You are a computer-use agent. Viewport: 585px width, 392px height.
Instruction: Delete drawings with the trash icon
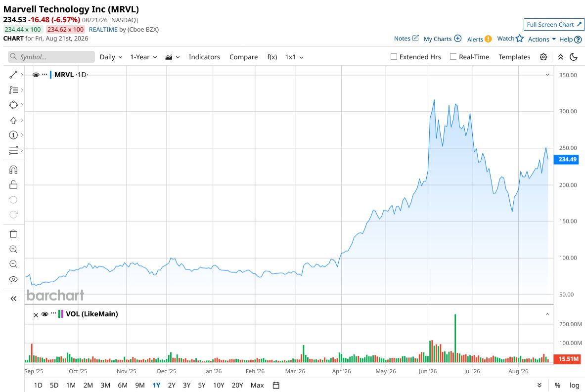(x=13, y=234)
